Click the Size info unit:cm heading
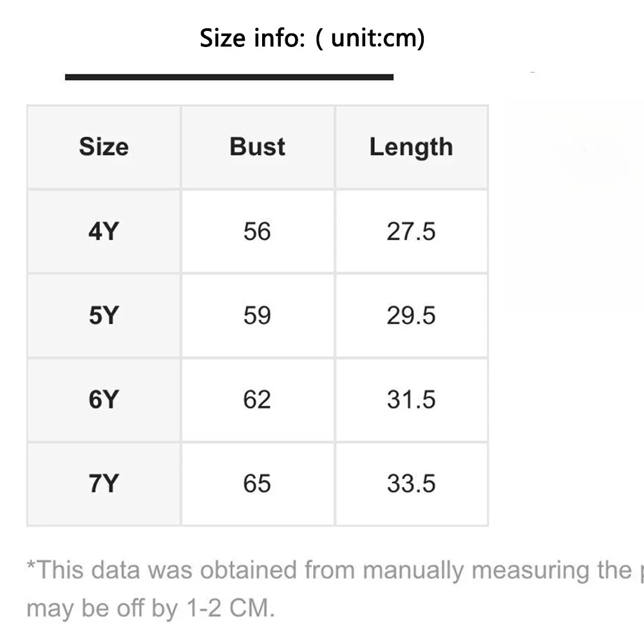644x644 pixels. [312, 38]
